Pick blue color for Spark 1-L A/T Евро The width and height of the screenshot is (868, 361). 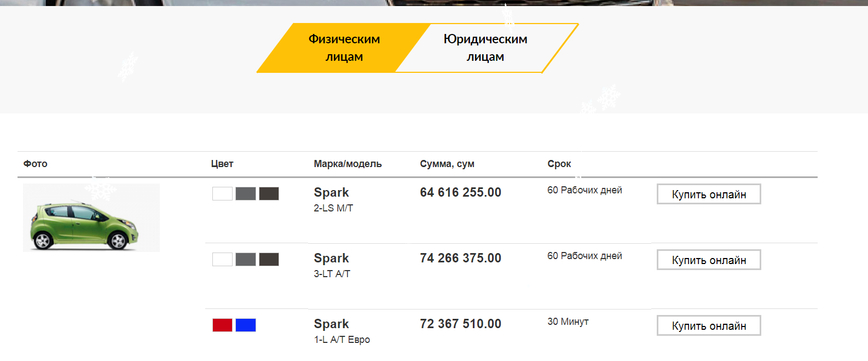pyautogui.click(x=246, y=325)
